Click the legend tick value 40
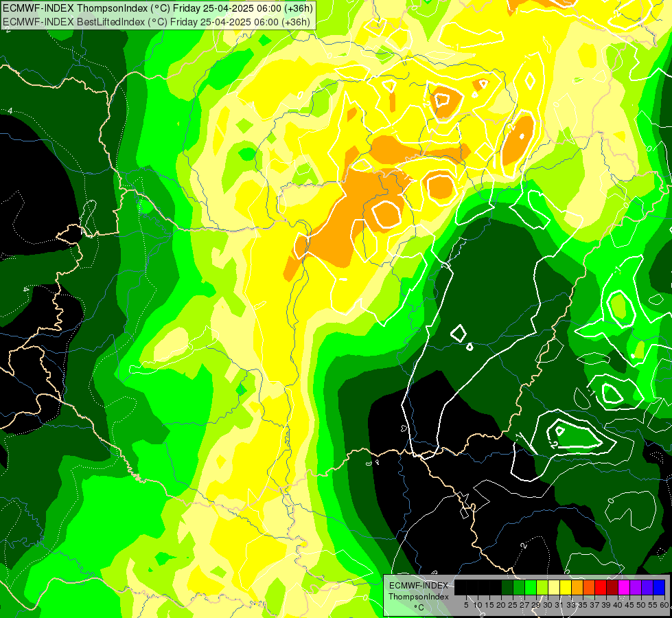 (618, 605)
